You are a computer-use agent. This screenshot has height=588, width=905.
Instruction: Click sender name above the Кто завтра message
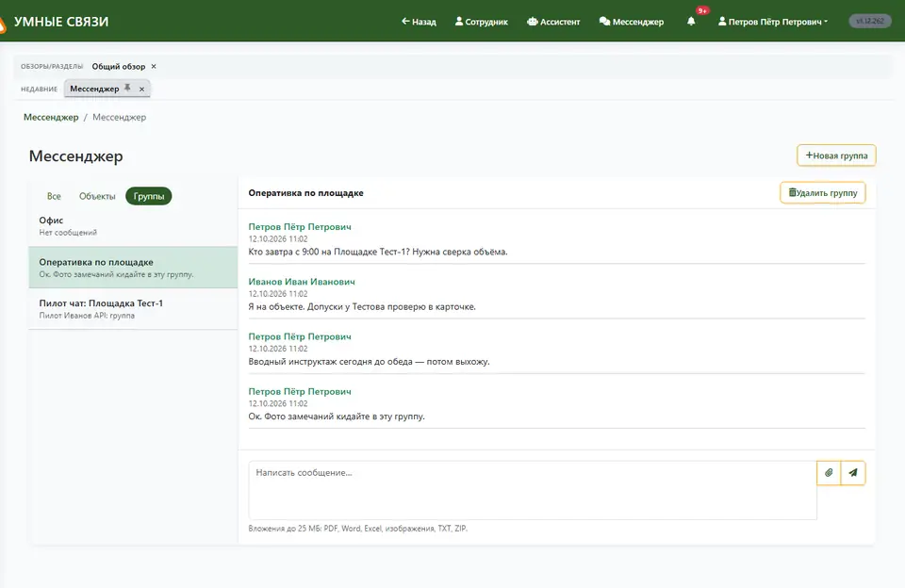coord(300,227)
